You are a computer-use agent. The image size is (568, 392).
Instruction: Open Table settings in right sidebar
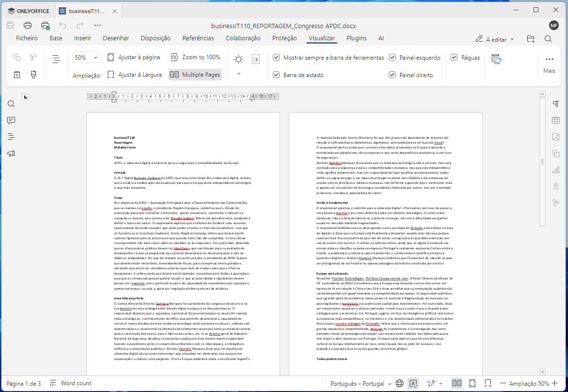pos(556,120)
